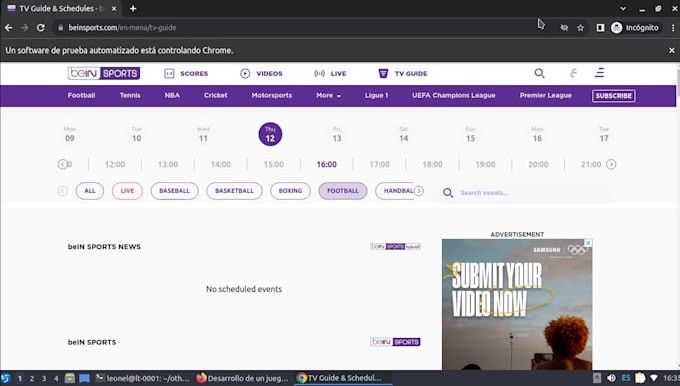Open the hamburger menu icon
Viewport: 680px width, 386px height.
[599, 73]
